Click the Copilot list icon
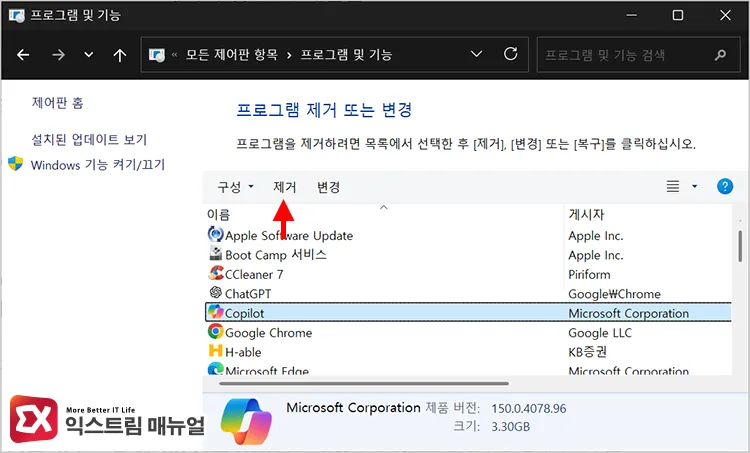The image size is (750, 453). click(x=215, y=312)
